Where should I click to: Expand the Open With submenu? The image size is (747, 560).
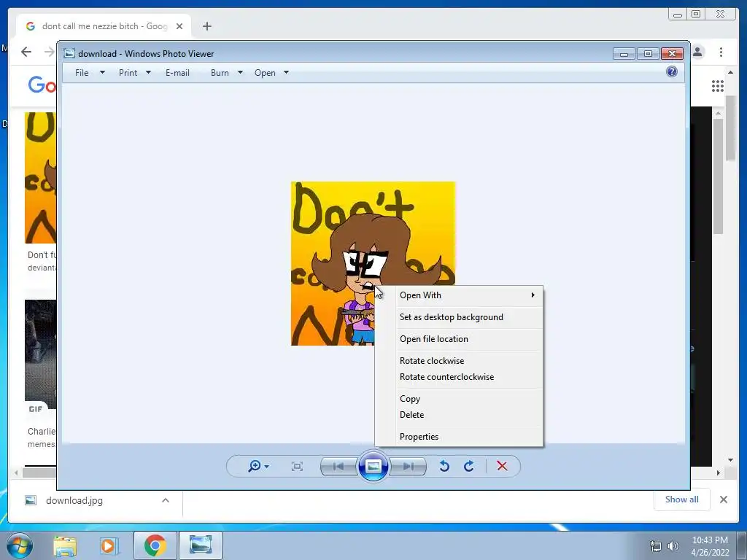coord(459,295)
